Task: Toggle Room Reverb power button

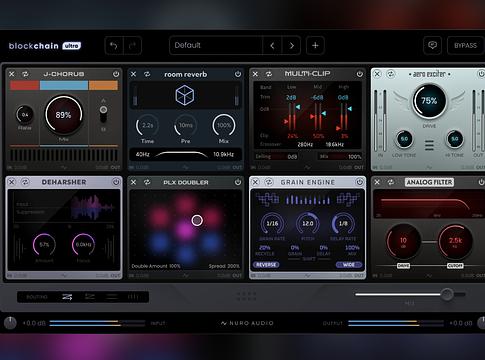Action: coord(238,74)
